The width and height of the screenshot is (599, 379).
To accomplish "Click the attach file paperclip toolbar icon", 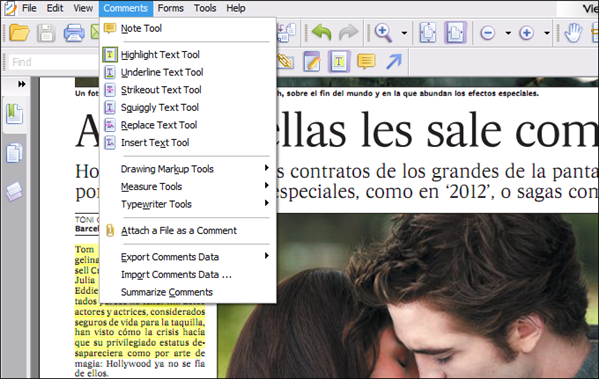I will point(286,62).
